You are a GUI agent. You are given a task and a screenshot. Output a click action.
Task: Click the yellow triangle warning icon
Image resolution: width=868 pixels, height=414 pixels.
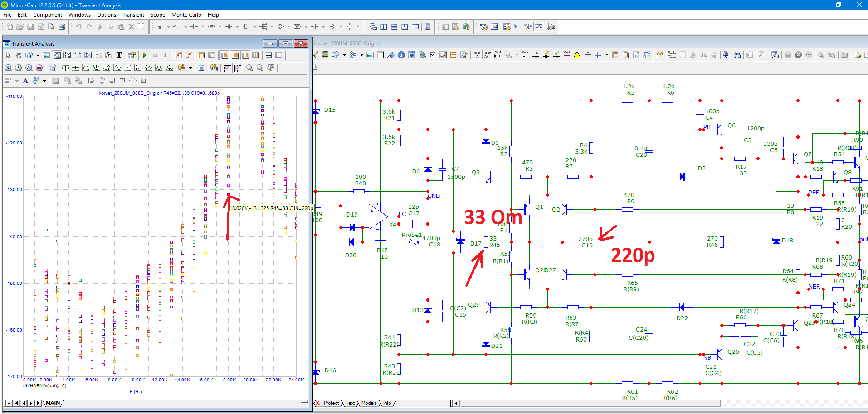tap(577, 55)
